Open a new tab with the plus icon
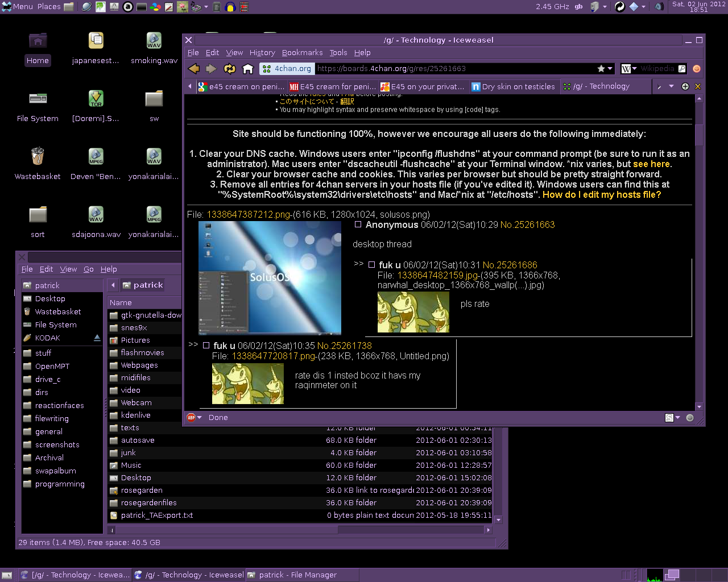Image resolution: width=728 pixels, height=582 pixels. 685,86
